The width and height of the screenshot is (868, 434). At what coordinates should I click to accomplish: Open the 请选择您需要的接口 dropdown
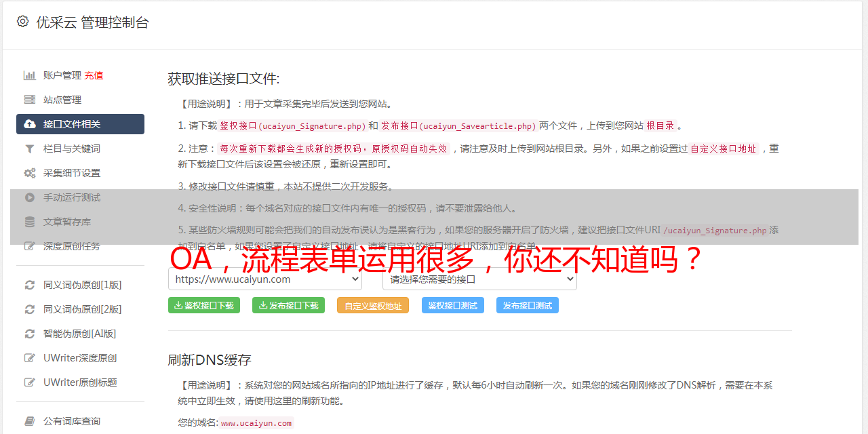480,279
